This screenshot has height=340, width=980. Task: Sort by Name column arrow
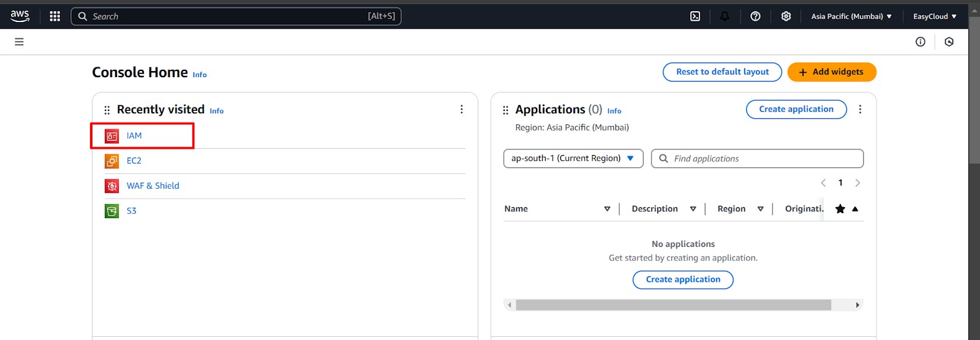coord(607,209)
